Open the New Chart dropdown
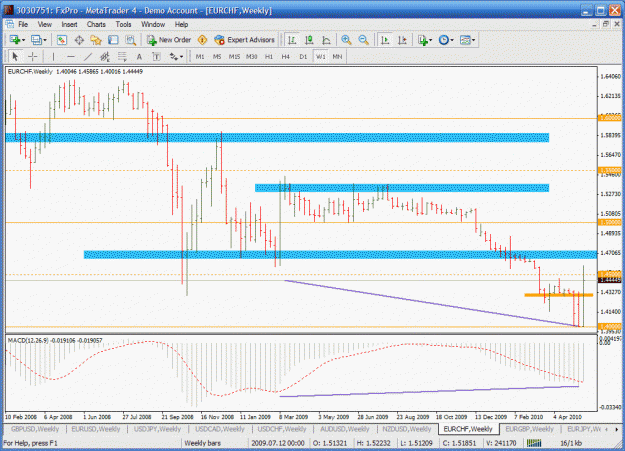The width and height of the screenshot is (625, 451). (17, 40)
